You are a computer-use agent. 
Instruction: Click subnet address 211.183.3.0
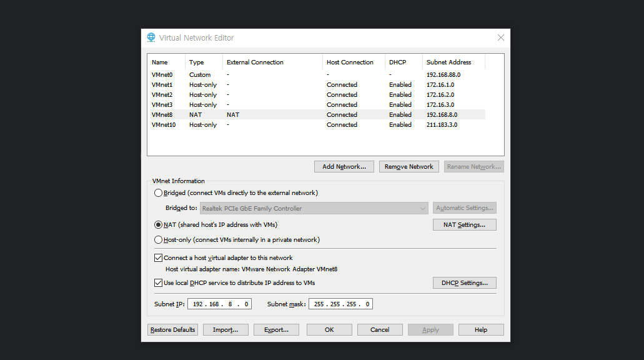[442, 124]
